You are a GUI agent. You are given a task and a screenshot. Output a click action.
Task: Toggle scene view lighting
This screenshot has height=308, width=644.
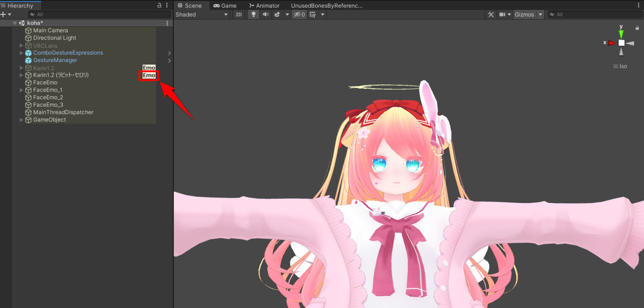pyautogui.click(x=254, y=14)
